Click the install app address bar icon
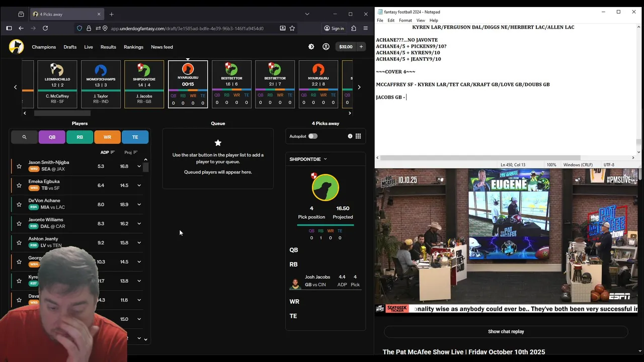644x362 pixels. tap(283, 28)
